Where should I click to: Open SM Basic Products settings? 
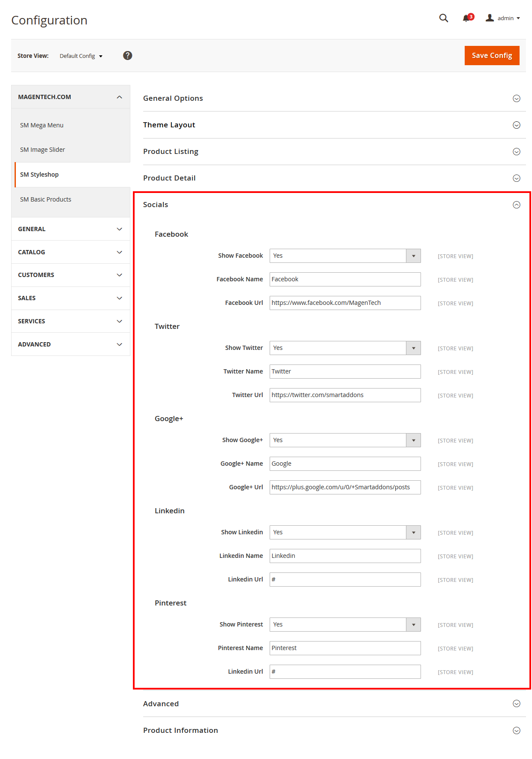point(45,199)
